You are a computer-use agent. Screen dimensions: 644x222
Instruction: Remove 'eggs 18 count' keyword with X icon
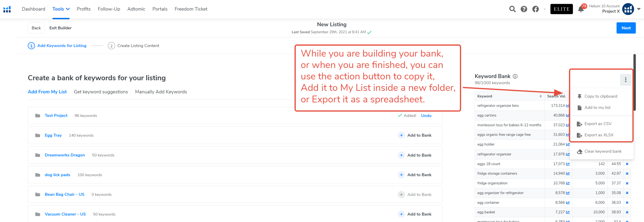coord(627,164)
